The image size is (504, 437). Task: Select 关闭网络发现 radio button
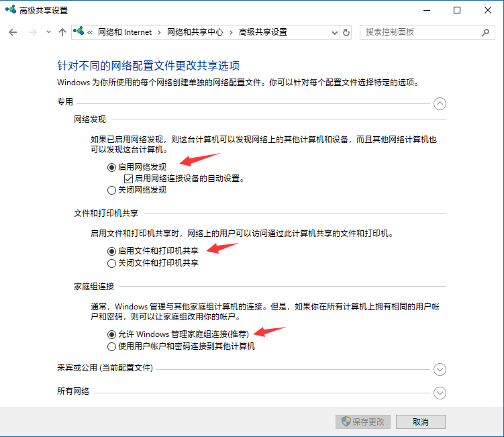(111, 190)
